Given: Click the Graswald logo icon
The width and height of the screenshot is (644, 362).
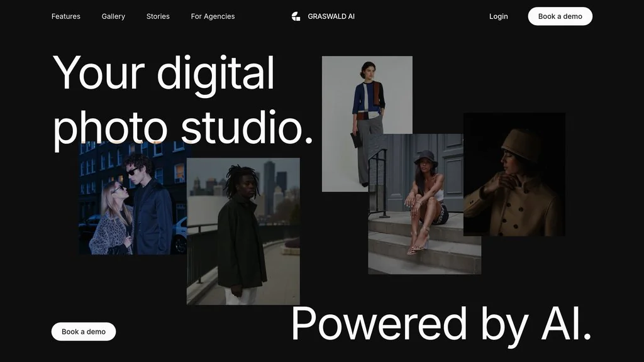Looking at the screenshot, I should (x=296, y=16).
